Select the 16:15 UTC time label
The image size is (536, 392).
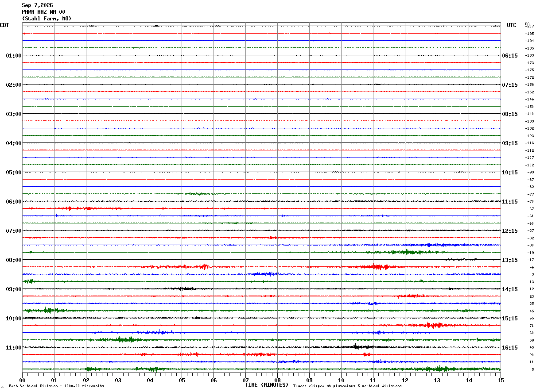tap(510, 348)
